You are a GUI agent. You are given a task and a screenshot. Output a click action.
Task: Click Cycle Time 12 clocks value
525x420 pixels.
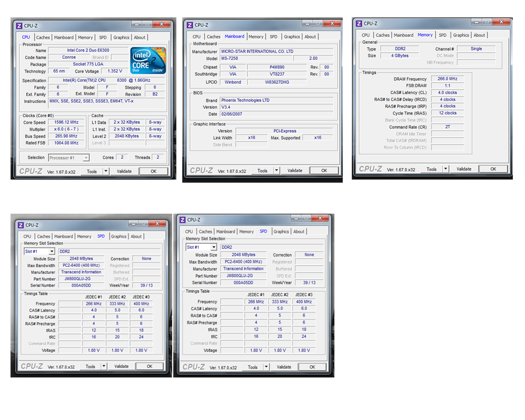click(447, 113)
